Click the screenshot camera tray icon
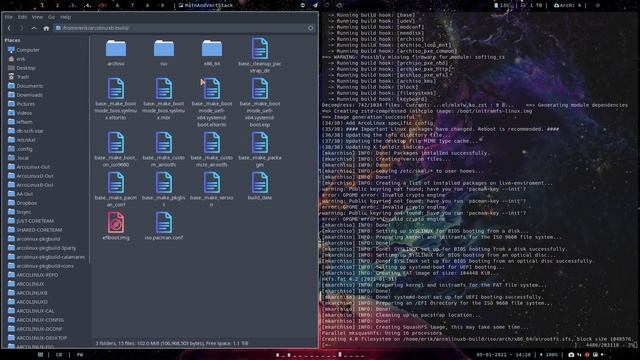The height and width of the screenshot is (360, 640). point(571,355)
